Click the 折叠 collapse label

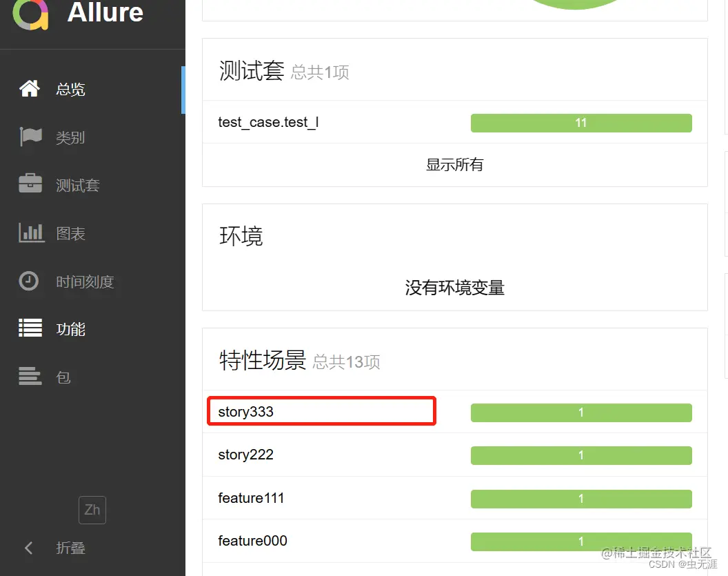[70, 548]
